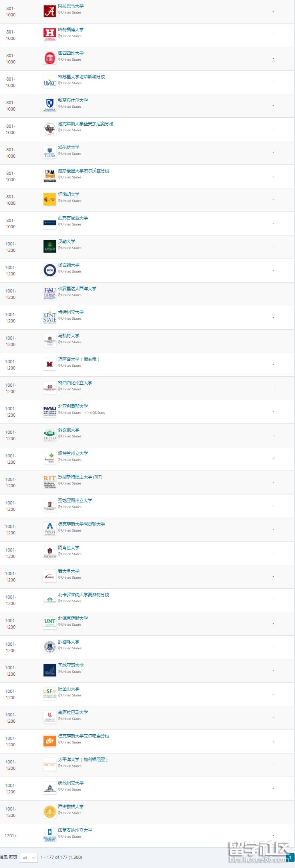The height and width of the screenshot is (868, 295).
Task: Open the 哈特福德大学 link
Action: [71, 30]
